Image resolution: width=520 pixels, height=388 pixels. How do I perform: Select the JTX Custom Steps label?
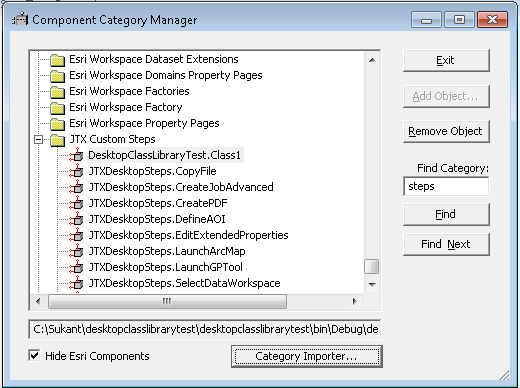[112, 139]
